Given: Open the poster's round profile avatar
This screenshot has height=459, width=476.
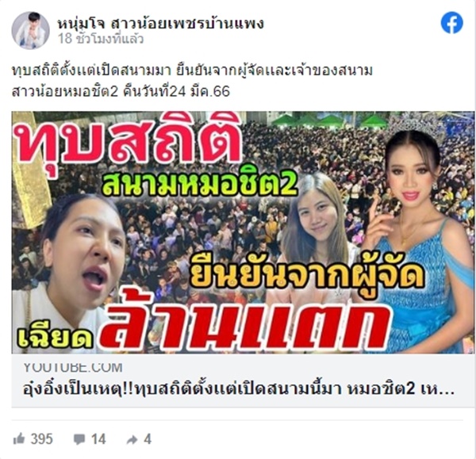Looking at the screenshot, I should click(x=30, y=30).
